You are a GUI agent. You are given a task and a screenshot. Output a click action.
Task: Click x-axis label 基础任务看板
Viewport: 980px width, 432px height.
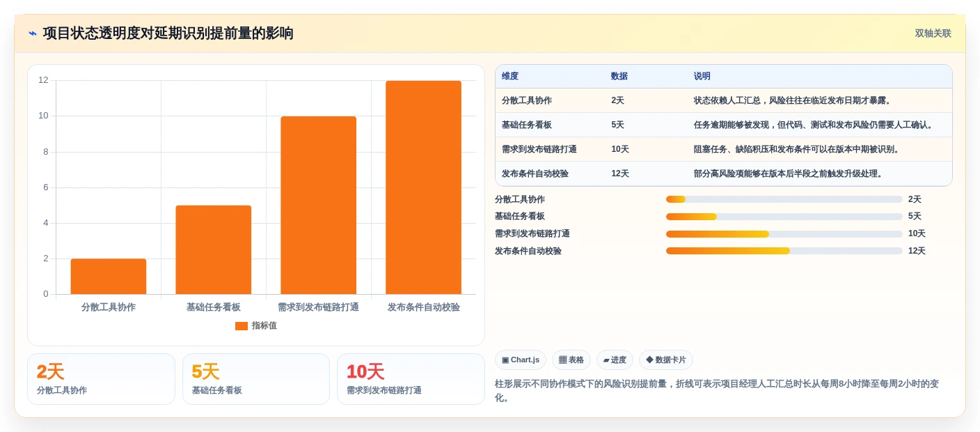[214, 307]
